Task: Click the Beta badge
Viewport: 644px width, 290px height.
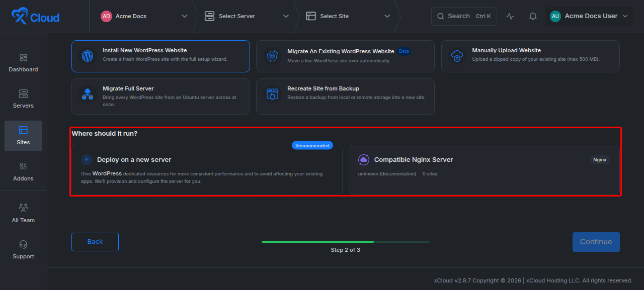Action: (404, 51)
